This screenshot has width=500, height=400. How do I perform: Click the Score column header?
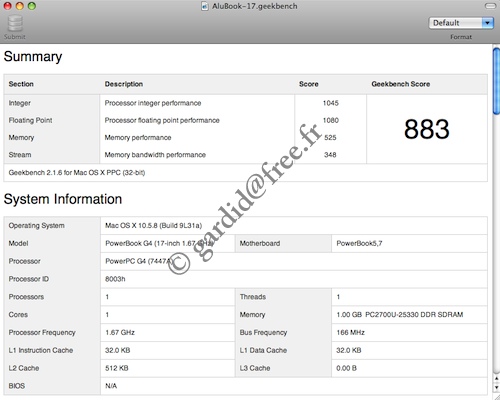point(309,84)
